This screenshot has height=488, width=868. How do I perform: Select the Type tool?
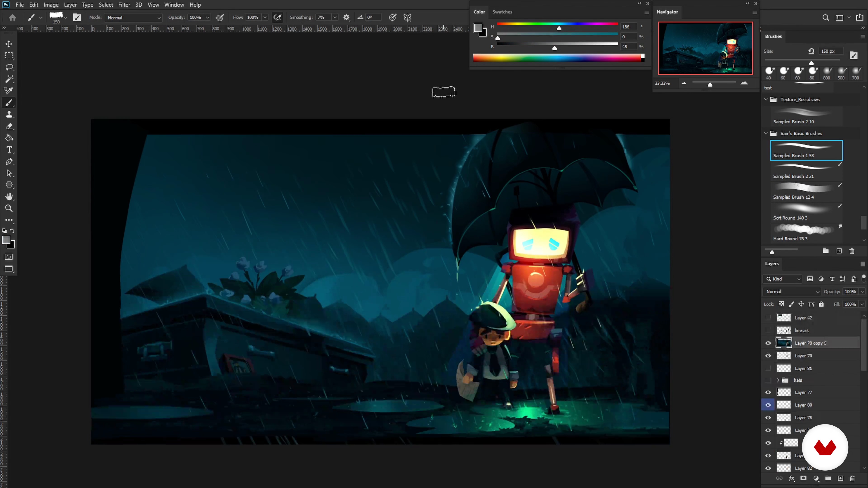pyautogui.click(x=9, y=150)
